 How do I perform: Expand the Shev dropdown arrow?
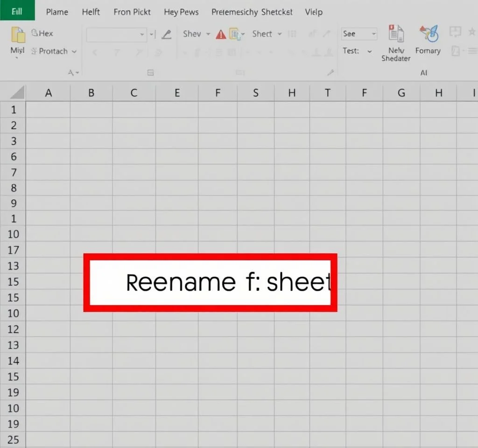tap(208, 34)
